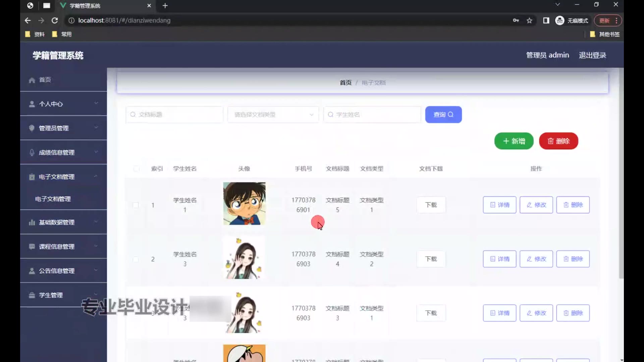Screen dimensions: 644x362
Task: Click the chat icon beside 课程信息管理
Action: pyautogui.click(x=32, y=247)
